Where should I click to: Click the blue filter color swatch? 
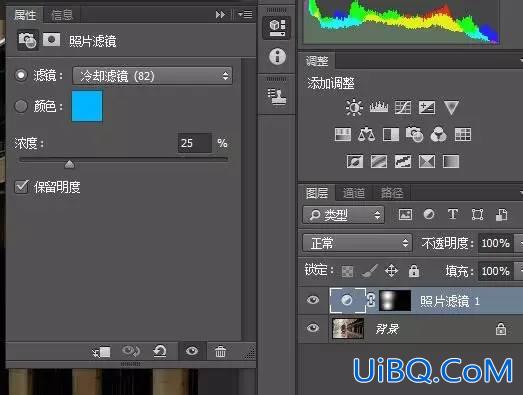pos(87,106)
